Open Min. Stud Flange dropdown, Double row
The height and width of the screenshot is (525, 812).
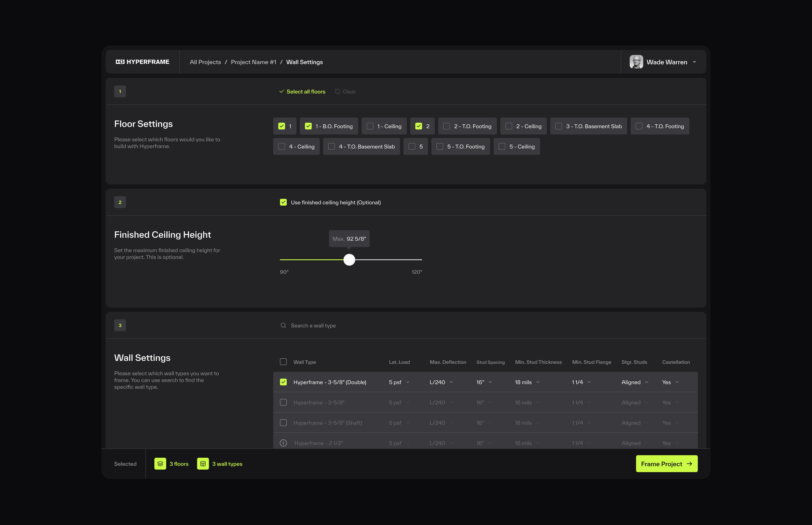coord(581,382)
